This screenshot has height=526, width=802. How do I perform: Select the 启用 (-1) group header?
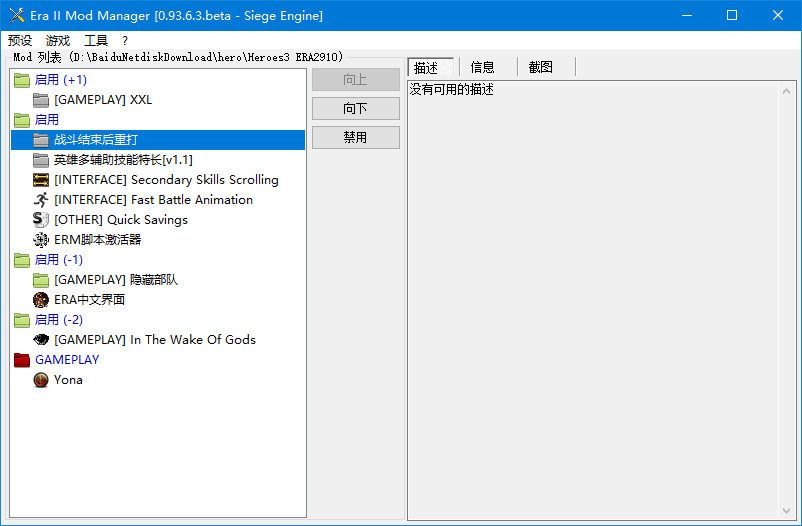(x=59, y=260)
